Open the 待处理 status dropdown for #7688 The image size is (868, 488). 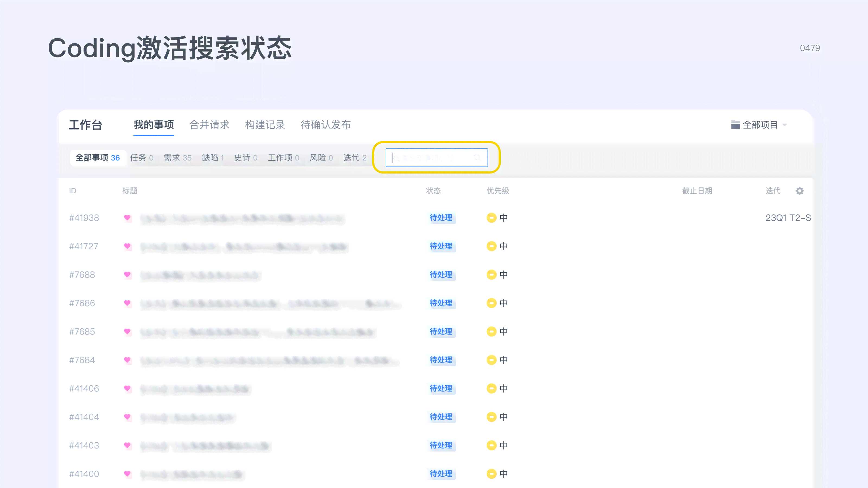(441, 275)
